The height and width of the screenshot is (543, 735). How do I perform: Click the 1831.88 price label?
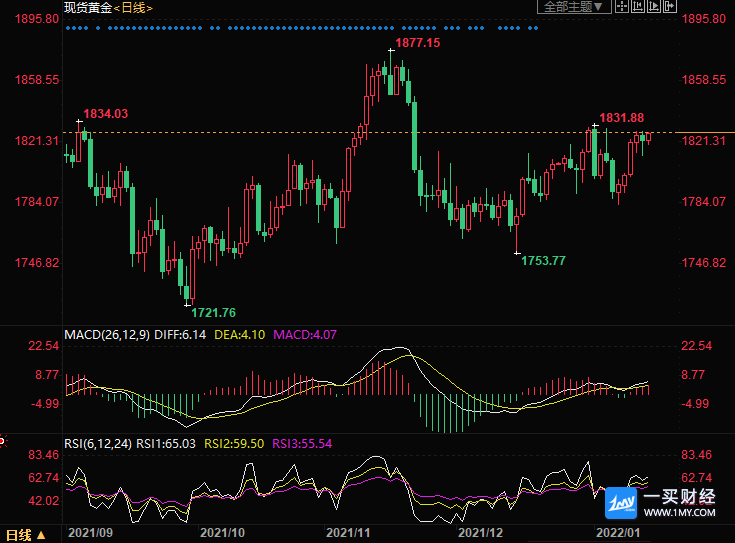(622, 118)
